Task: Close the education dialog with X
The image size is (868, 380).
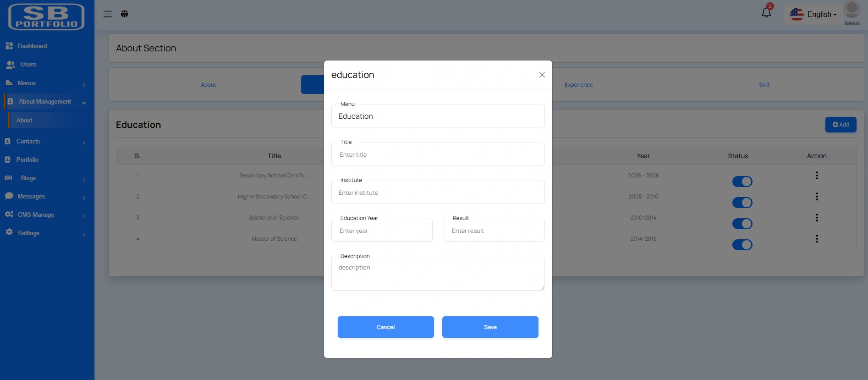Action: pos(542,75)
